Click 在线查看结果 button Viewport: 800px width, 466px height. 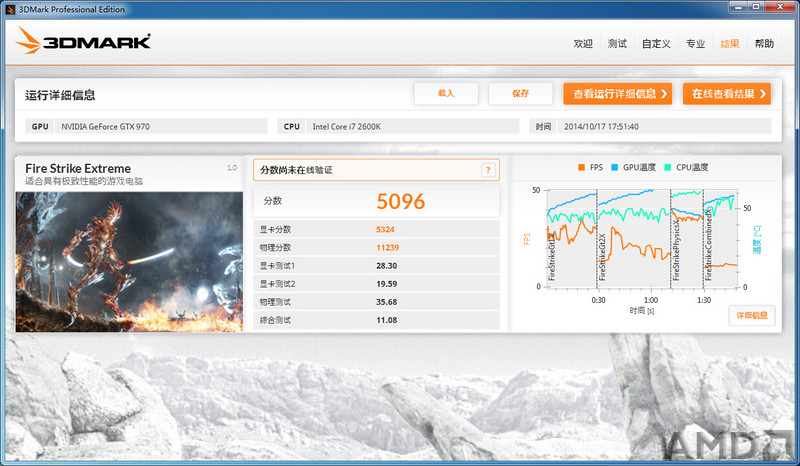click(727, 94)
